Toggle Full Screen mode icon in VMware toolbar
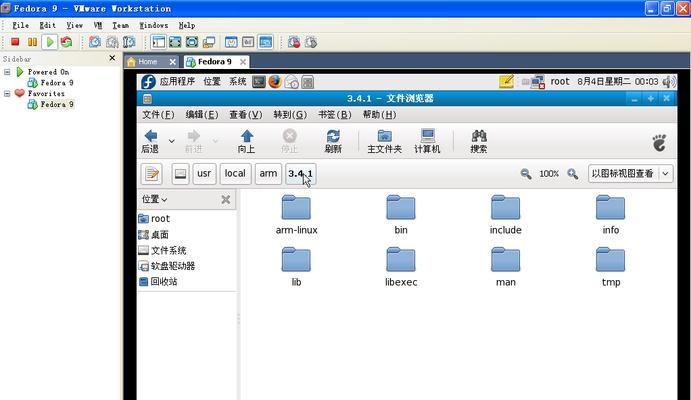 click(192, 42)
